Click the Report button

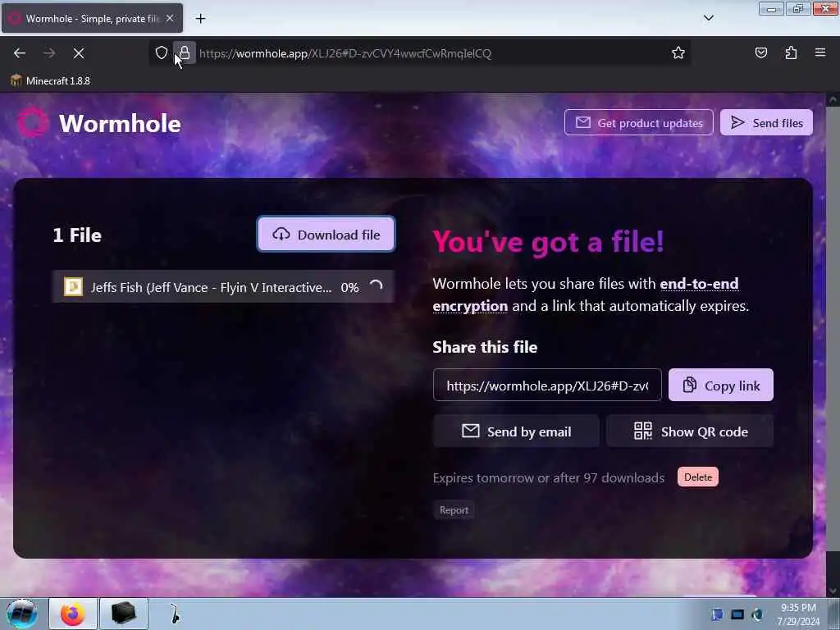[454, 510]
